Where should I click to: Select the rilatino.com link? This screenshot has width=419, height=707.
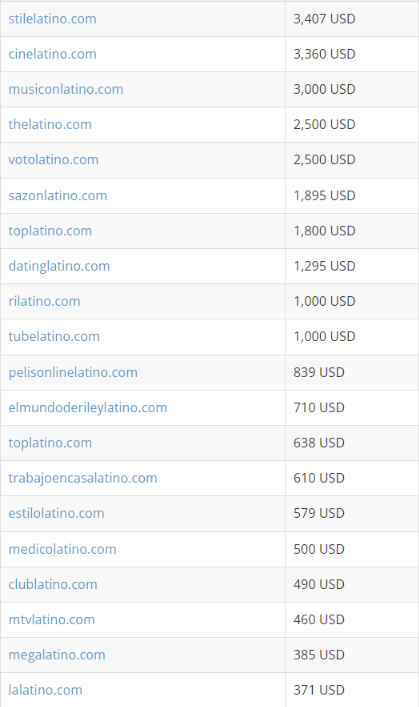(x=44, y=301)
